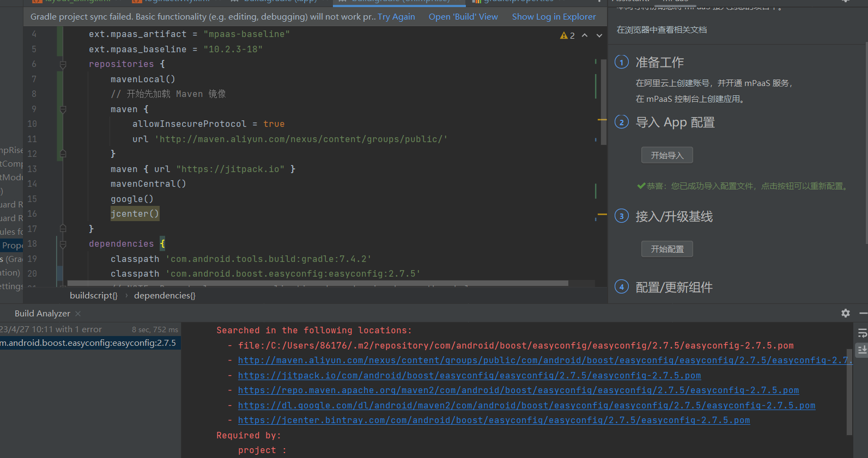Click the 'Searched in the following locations' line
This screenshot has height=458, width=868.
pos(314,331)
